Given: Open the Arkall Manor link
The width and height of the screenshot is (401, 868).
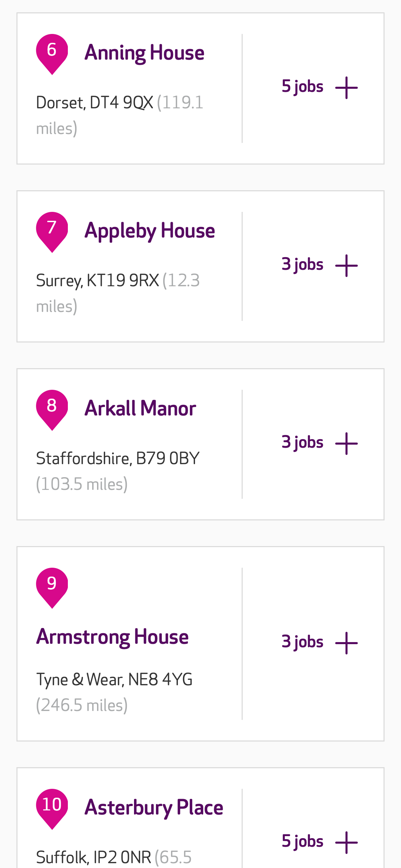Looking at the screenshot, I should coord(140,409).
